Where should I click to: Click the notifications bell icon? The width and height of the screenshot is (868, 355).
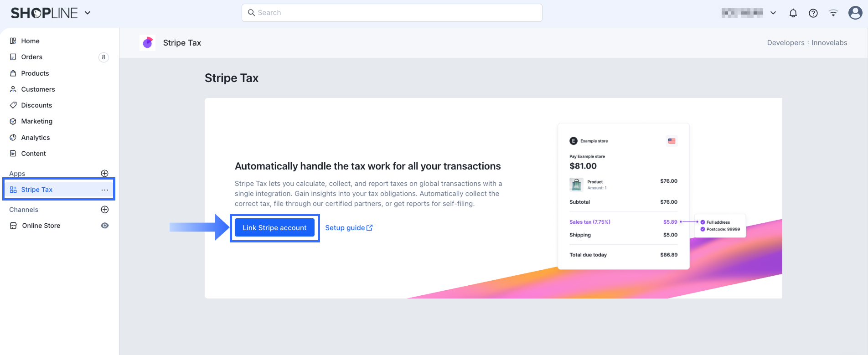793,13
